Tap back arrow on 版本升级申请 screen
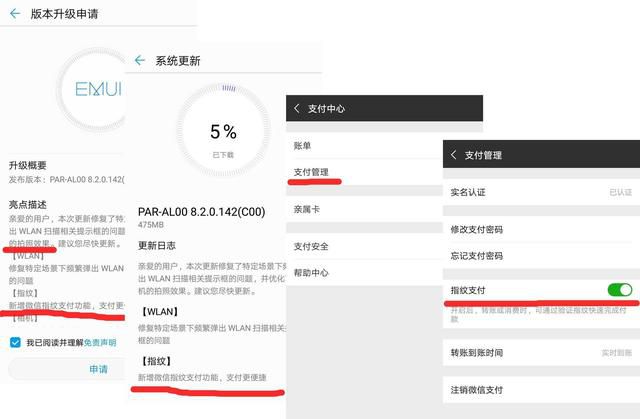This screenshot has width=640, height=419. pos(14,13)
